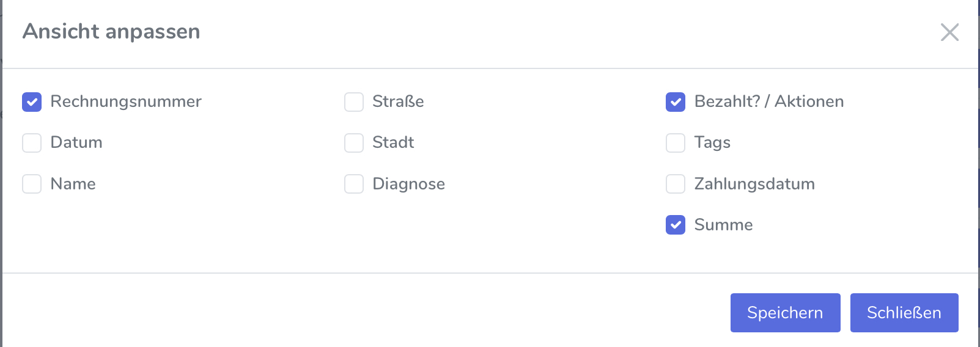Screen dimensions: 980x347
Task: Disable the Bezahlt? / Aktionen checkbox
Action: [x=676, y=102]
